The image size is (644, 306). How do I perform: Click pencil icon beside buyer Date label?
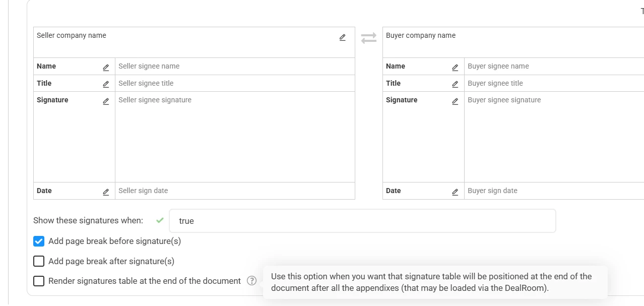tap(455, 192)
